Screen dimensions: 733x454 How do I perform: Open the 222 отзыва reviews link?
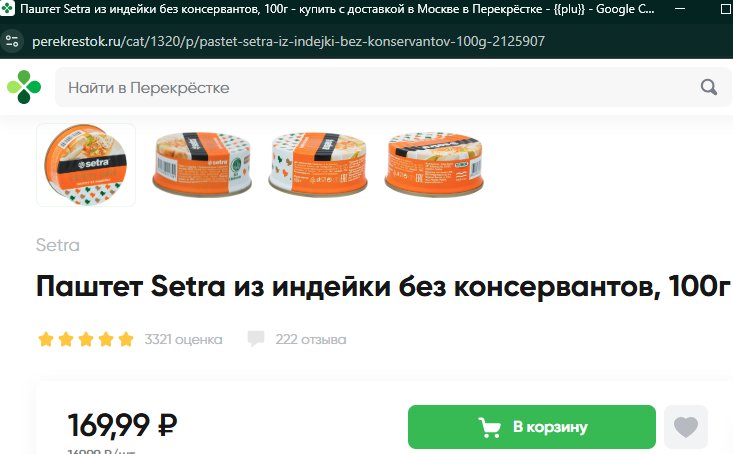(x=310, y=339)
